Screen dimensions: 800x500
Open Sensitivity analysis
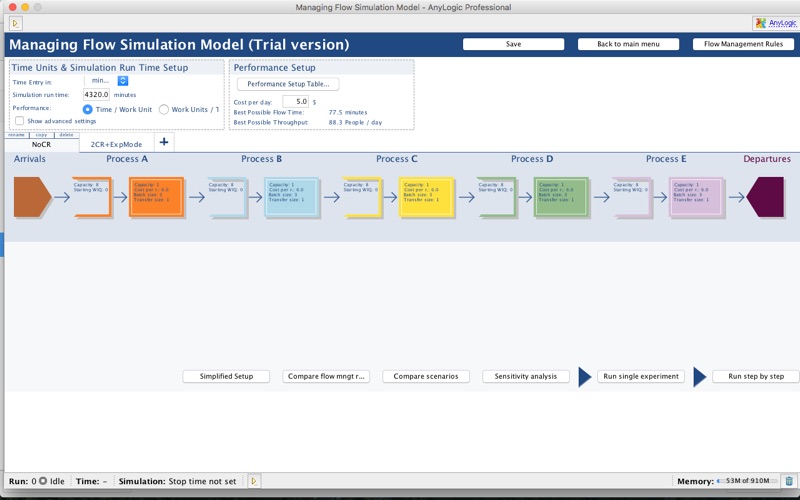(x=526, y=377)
